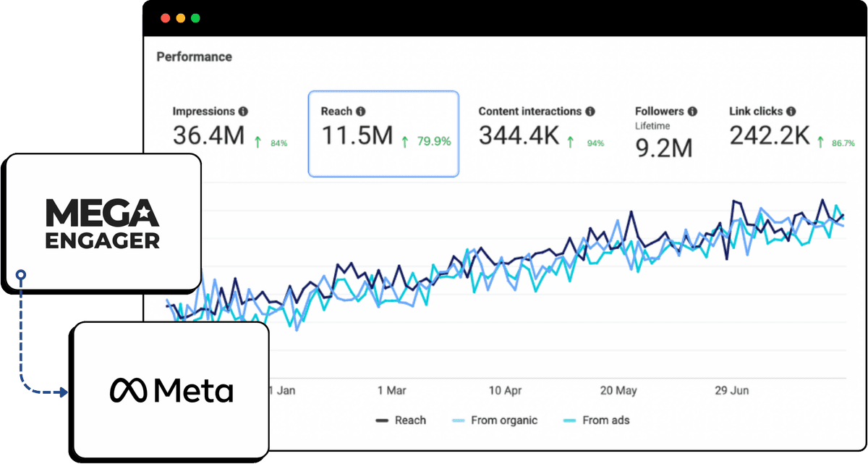Click the yellow minimize dot in title bar
Viewport: 868px width, 464px height.
coord(180,18)
